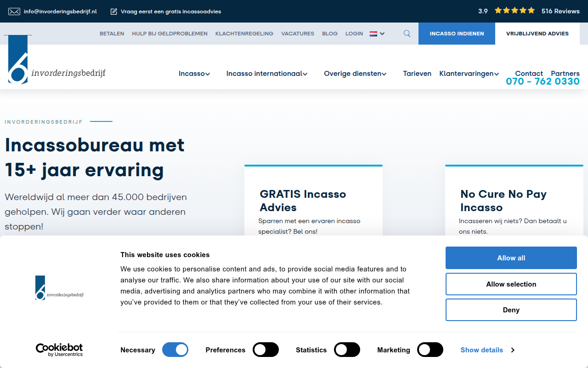The width and height of the screenshot is (588, 368).
Task: Click the Dutch flag language icon
Action: pyautogui.click(x=373, y=34)
